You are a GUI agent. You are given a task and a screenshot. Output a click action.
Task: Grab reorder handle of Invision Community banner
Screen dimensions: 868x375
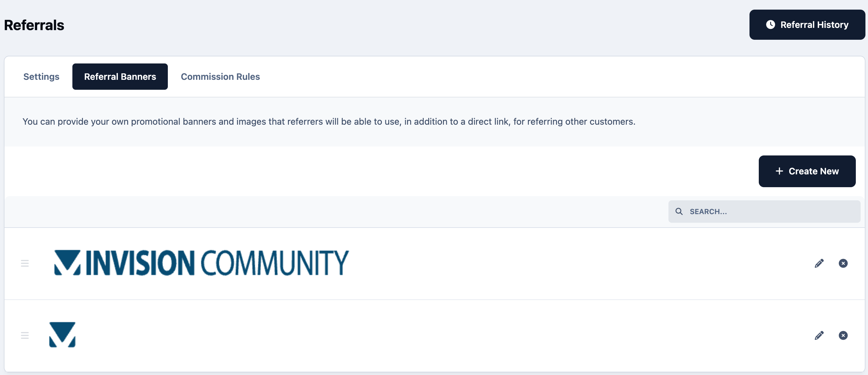pos(25,263)
